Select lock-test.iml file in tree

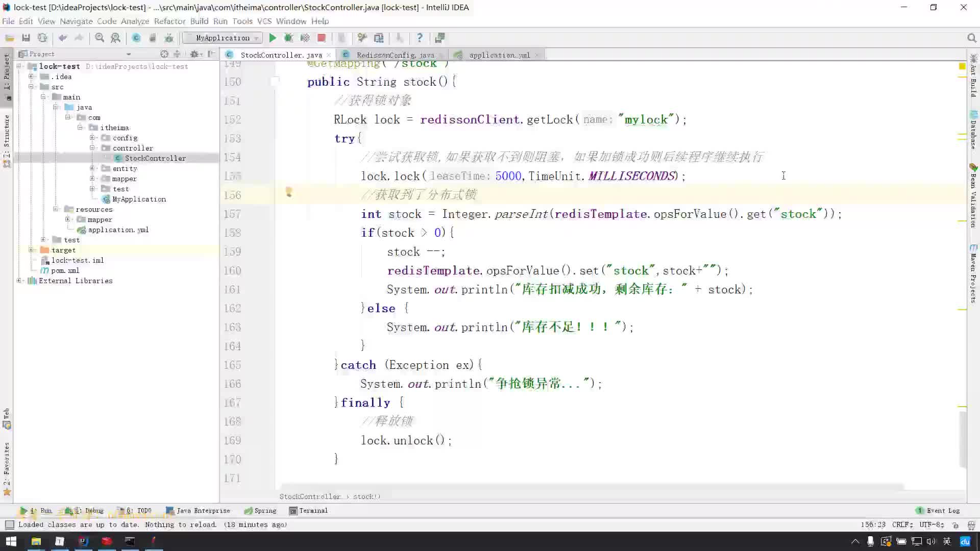(x=77, y=260)
